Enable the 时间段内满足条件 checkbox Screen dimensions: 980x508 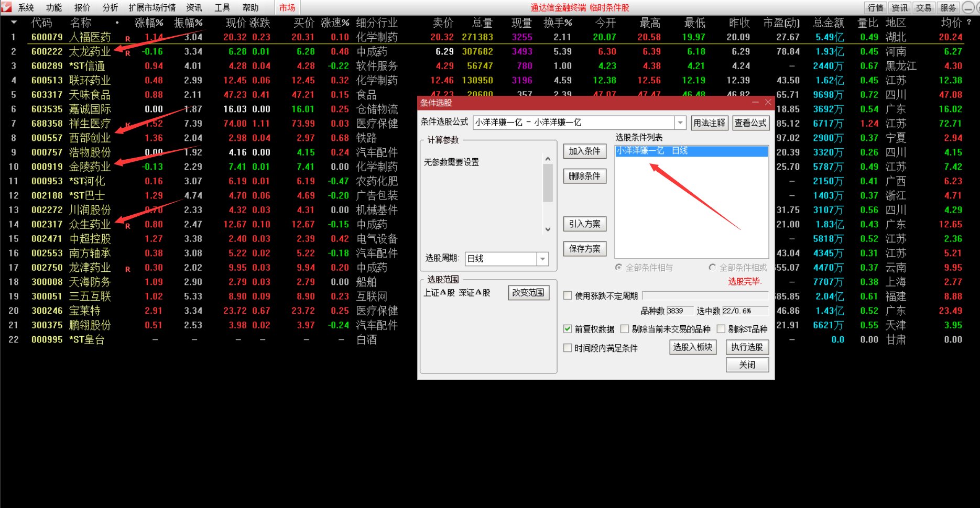click(x=568, y=348)
